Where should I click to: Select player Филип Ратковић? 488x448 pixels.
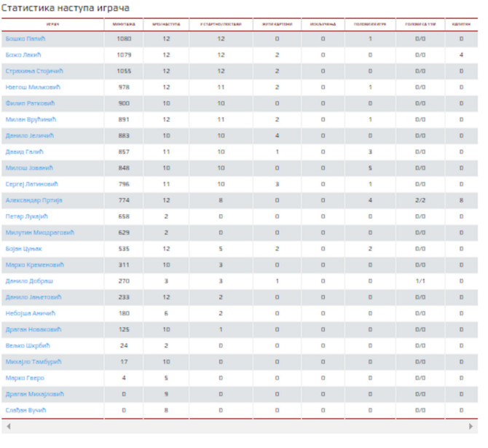point(31,103)
